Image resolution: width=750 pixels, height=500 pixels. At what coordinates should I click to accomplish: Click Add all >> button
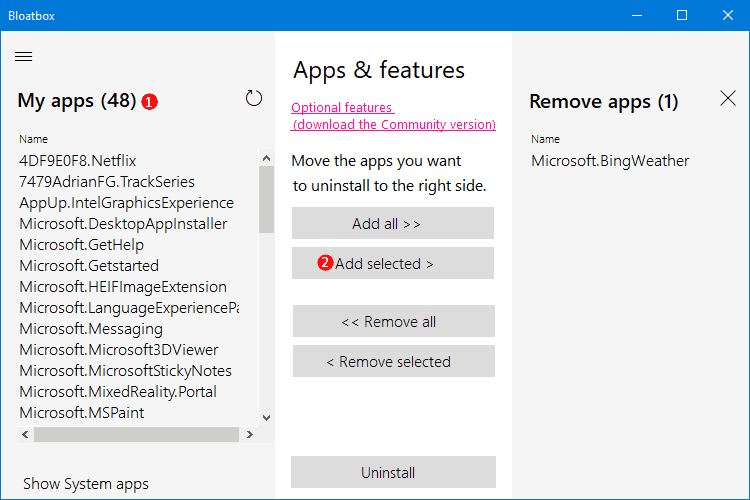(393, 223)
